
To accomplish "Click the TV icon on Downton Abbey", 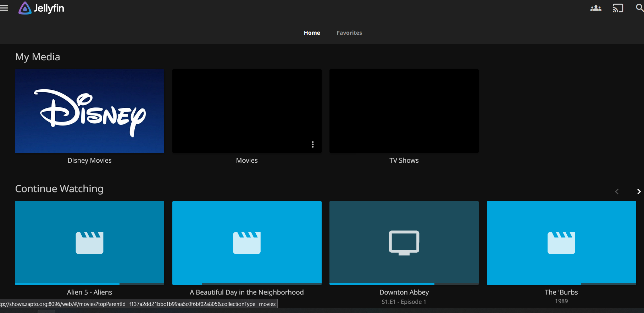I will [x=404, y=243].
